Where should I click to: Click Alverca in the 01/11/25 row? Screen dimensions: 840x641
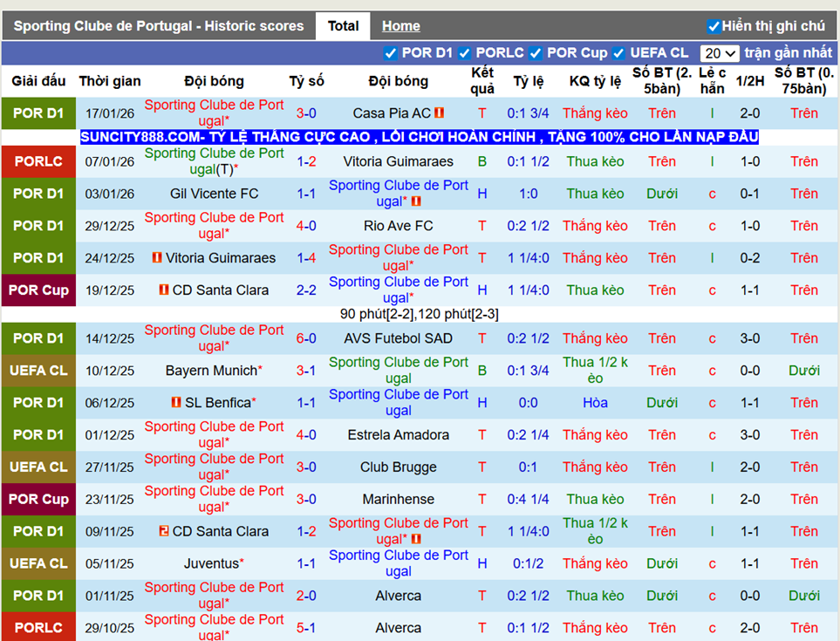coord(398,595)
